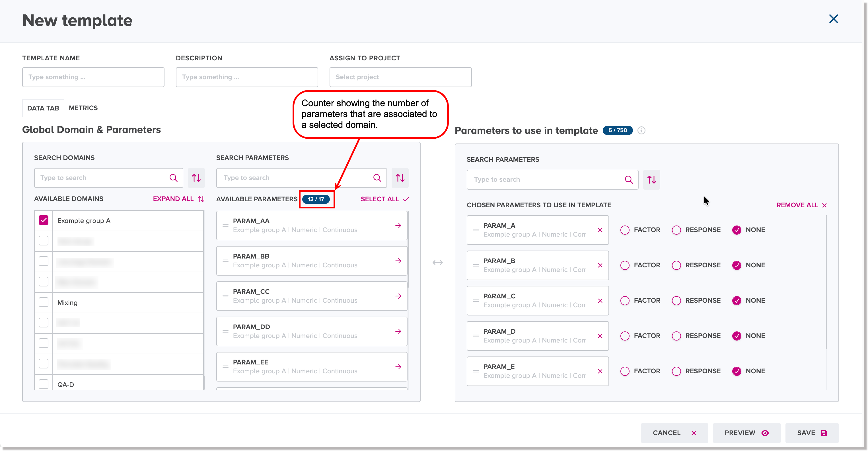Screen dimensions: 868x451
Task: Add PARAM_CC with its arrow icon
Action: pyautogui.click(x=398, y=296)
